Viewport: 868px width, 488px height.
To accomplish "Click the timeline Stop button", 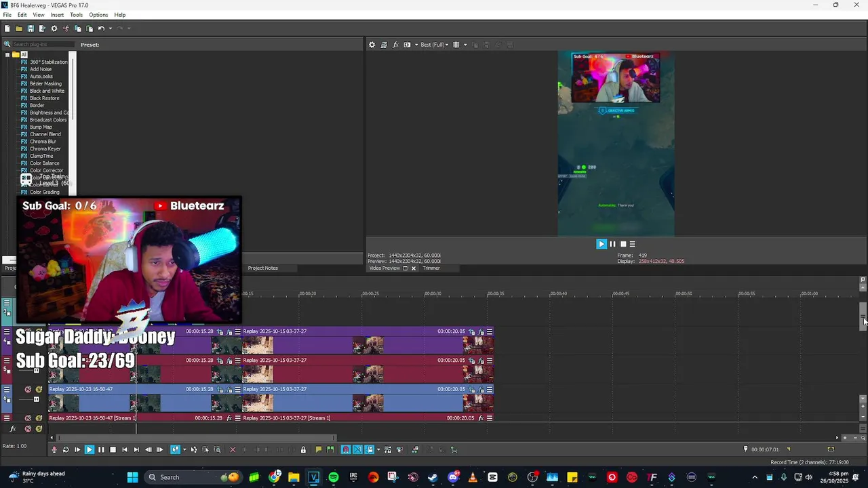I will pos(113,449).
